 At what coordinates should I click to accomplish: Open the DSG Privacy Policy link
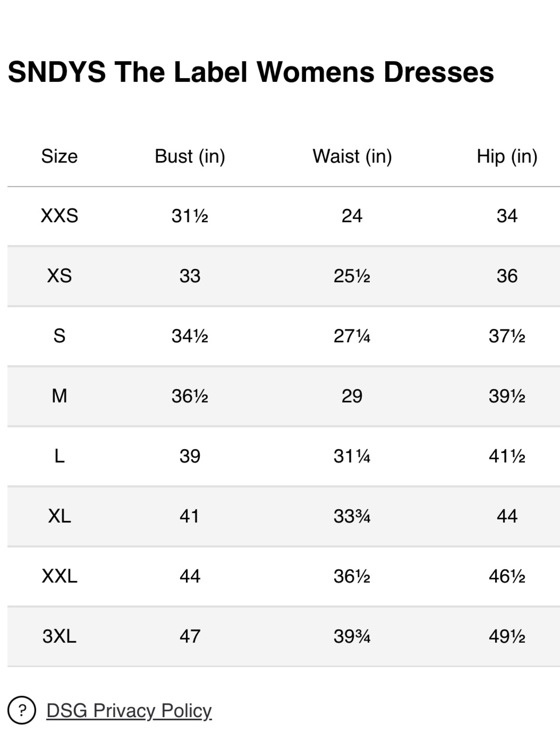pos(129,710)
